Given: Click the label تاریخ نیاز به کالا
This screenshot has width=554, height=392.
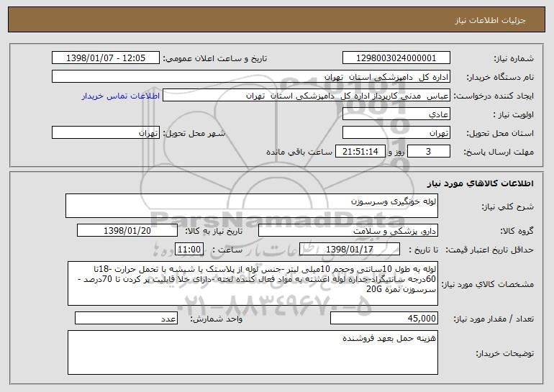Looking at the screenshot, I should pyautogui.click(x=214, y=231).
